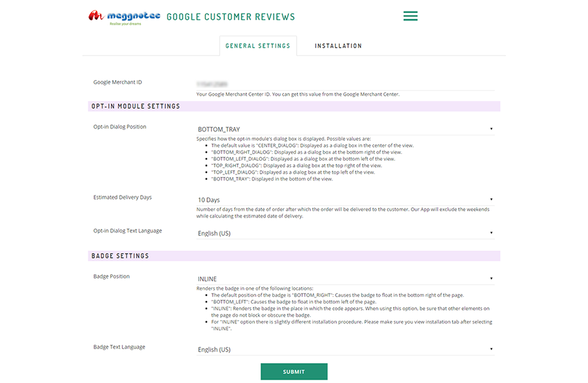
Task: Switch to the General Settings tab
Action: (258, 46)
